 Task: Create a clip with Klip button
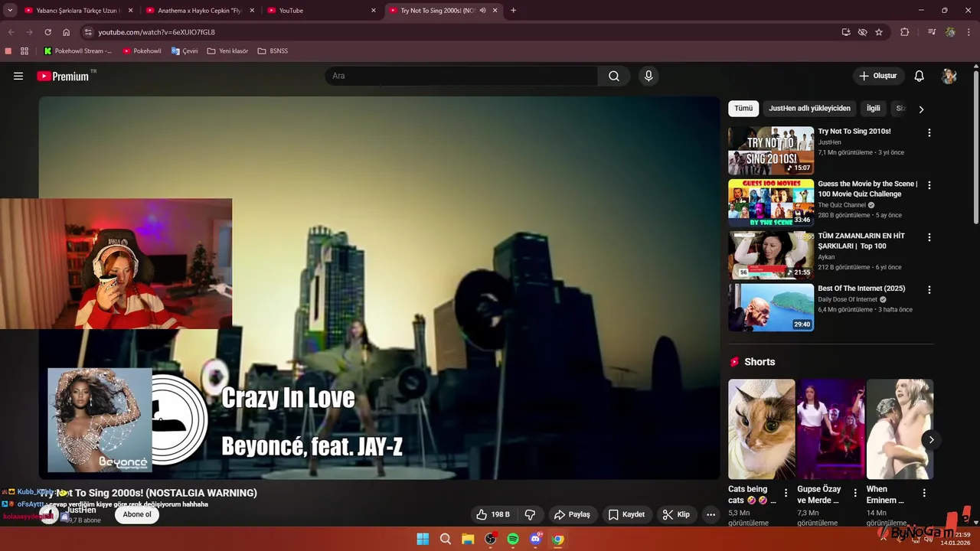pyautogui.click(x=676, y=514)
